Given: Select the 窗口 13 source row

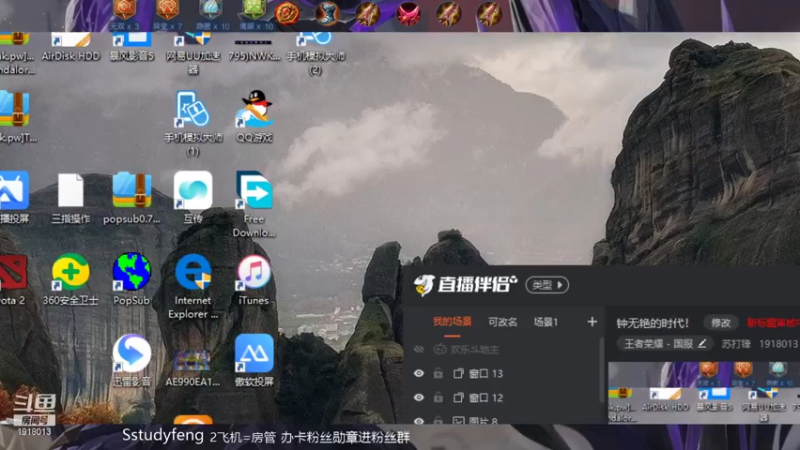Looking at the screenshot, I should (503, 373).
